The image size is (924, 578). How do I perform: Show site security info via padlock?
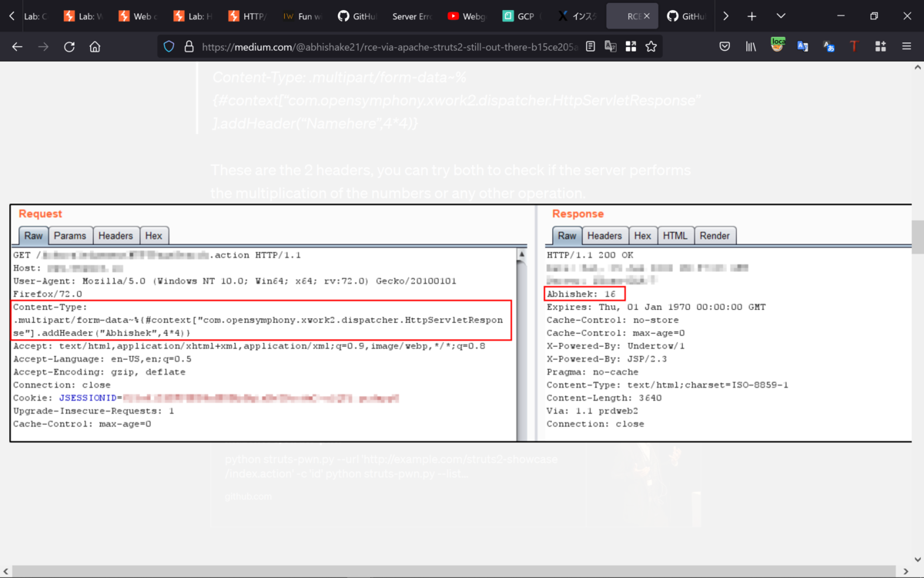click(x=189, y=47)
